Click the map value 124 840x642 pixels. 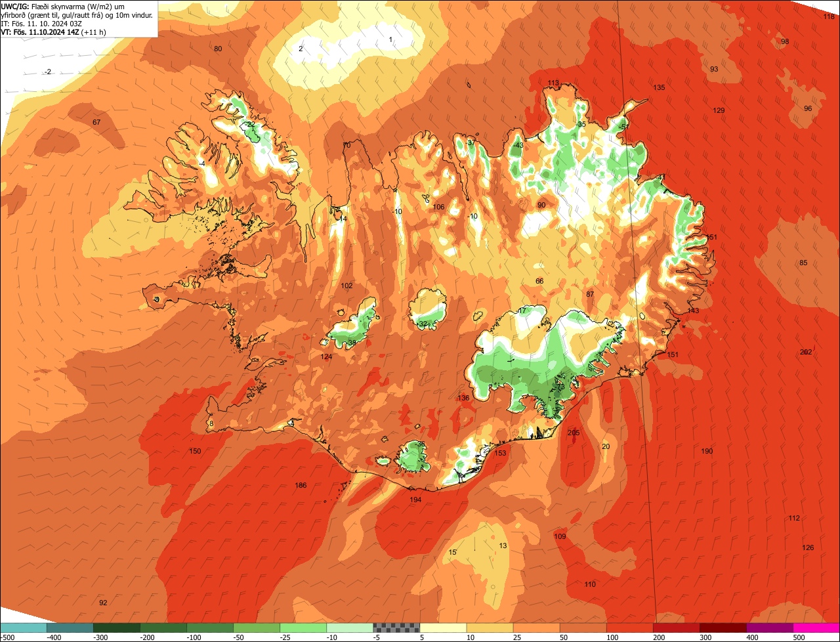coord(326,356)
